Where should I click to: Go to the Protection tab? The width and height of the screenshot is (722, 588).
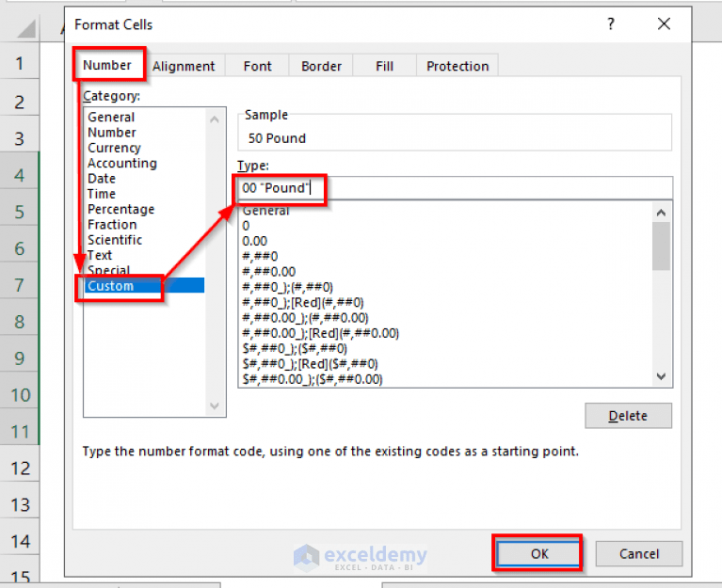(457, 66)
